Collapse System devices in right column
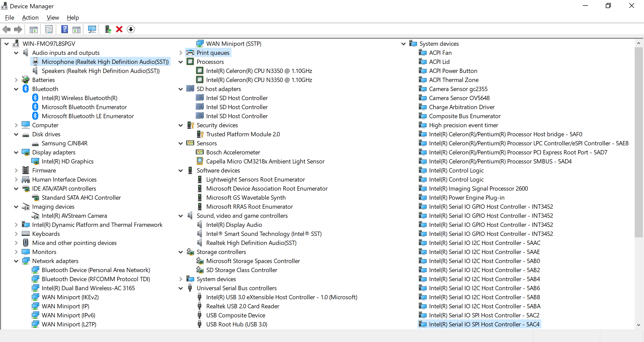This screenshot has height=342, width=644. (x=404, y=44)
